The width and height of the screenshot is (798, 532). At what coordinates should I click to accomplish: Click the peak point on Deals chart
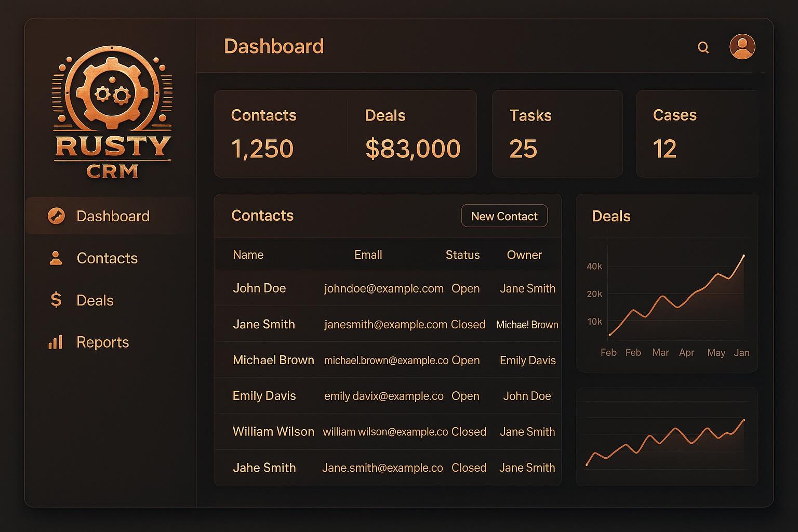pyautogui.click(x=743, y=256)
